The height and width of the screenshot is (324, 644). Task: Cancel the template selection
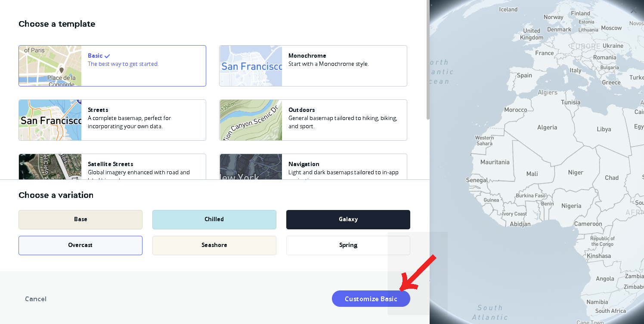36,299
